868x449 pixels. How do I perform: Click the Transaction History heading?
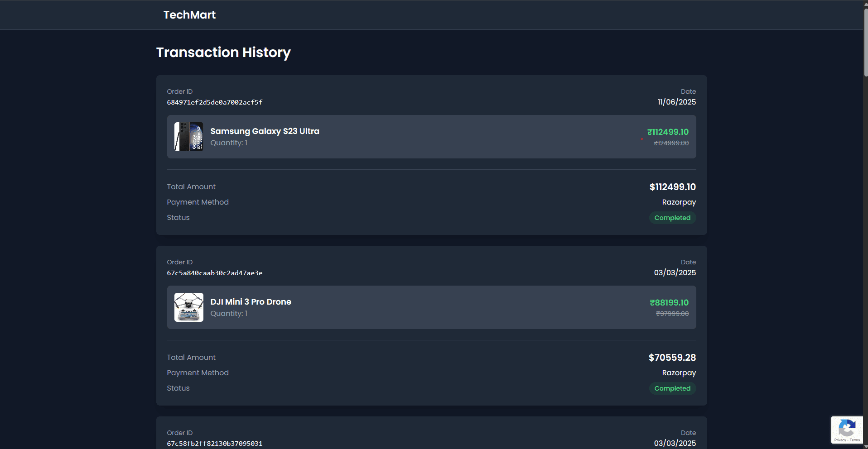(223, 53)
